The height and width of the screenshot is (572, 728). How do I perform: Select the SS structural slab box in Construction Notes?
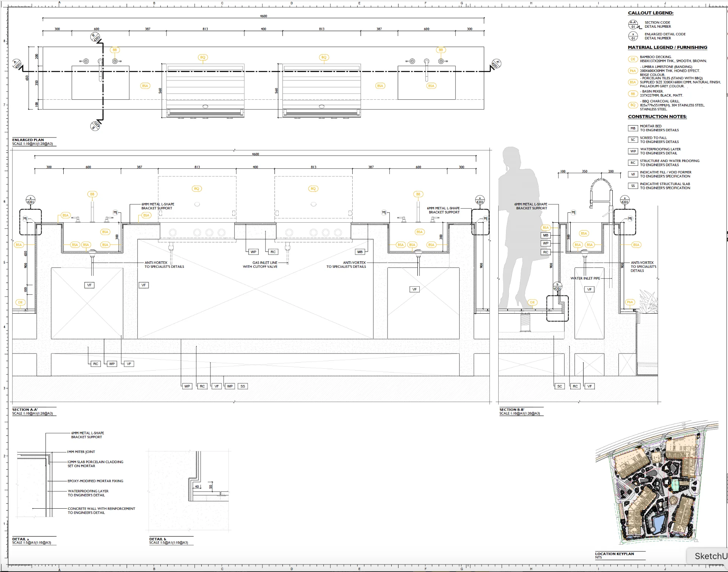[x=632, y=186]
